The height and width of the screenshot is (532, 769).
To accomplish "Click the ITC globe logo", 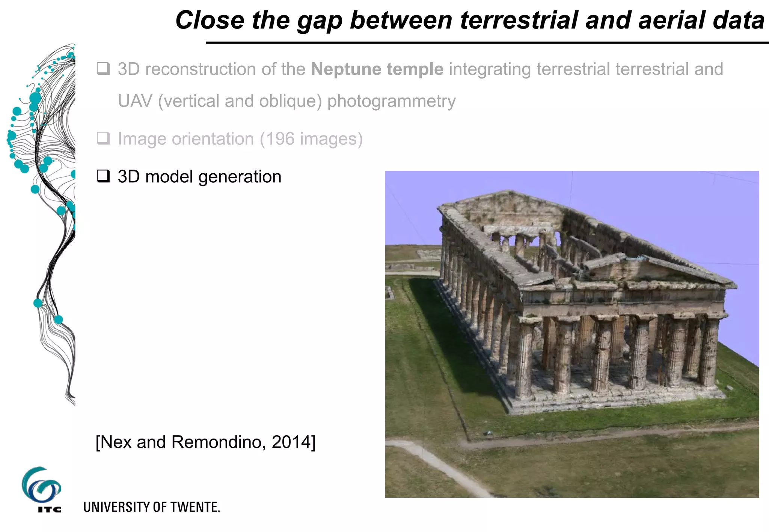I will [x=41, y=489].
